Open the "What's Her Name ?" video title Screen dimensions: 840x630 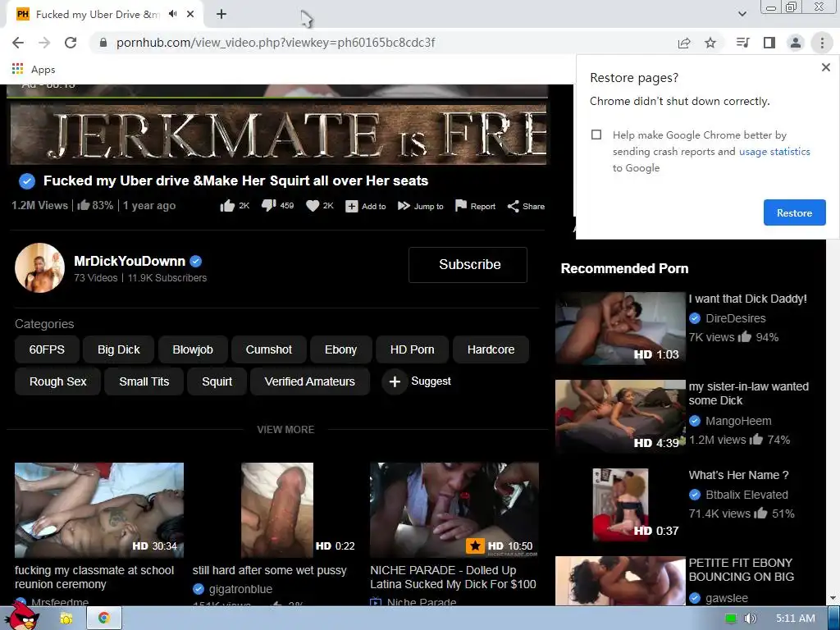[x=738, y=475]
